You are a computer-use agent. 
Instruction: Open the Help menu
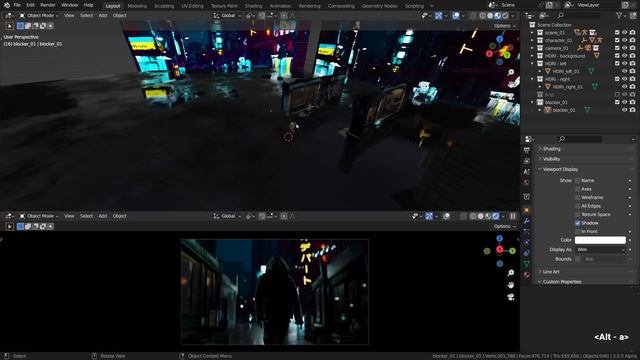coord(89,5)
